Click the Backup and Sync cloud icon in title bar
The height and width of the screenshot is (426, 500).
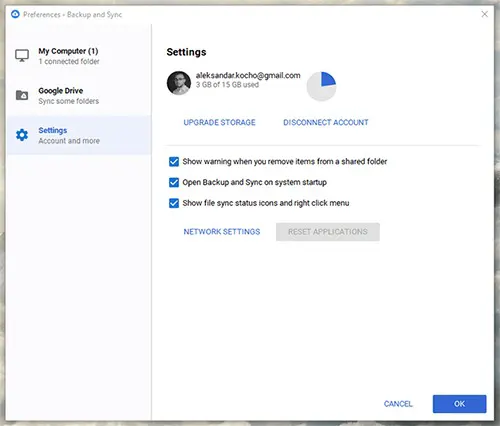point(15,14)
